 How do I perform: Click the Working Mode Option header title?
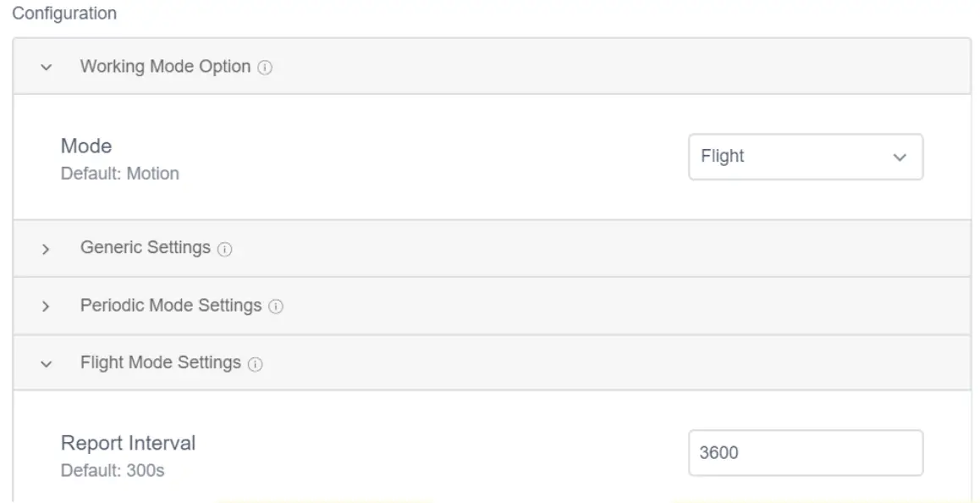(165, 66)
